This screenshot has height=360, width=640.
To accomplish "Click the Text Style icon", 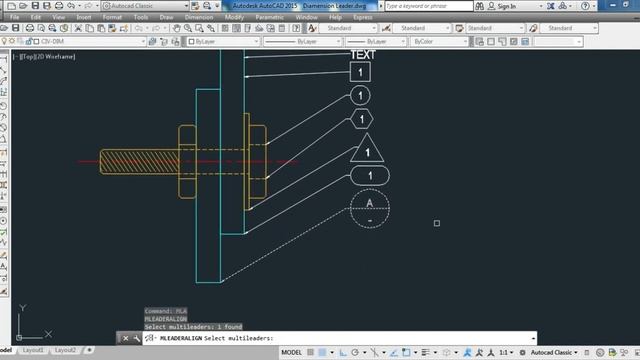I will [x=312, y=28].
